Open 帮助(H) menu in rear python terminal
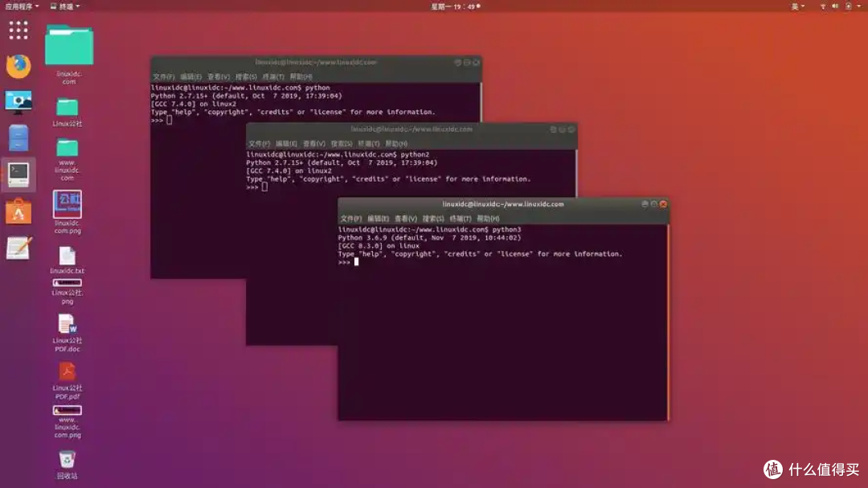The width and height of the screenshot is (868, 488). point(301,76)
